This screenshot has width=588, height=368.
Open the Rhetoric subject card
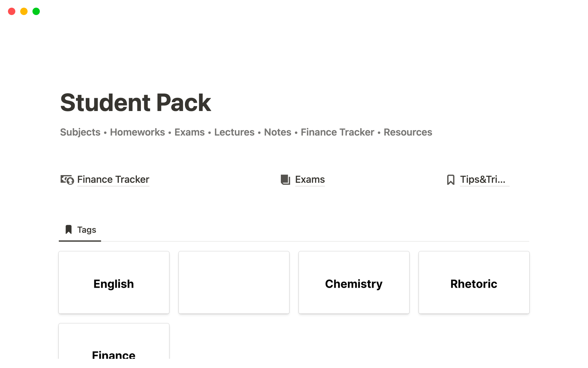coord(474,282)
